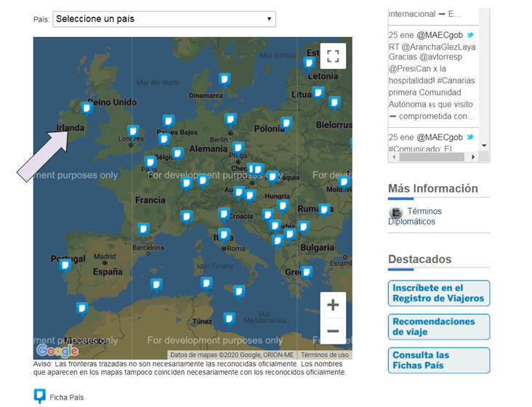The width and height of the screenshot is (532, 407).
Task: Select the marker next to Londres
Action: coord(132,131)
